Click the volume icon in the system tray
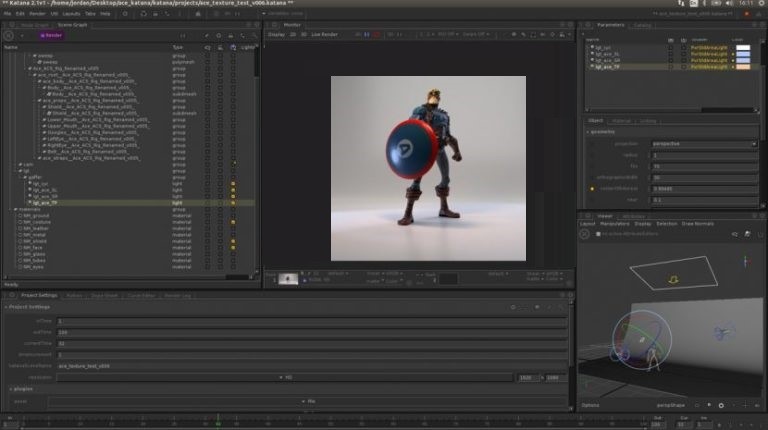The height and width of the screenshot is (430, 768). point(728,3)
